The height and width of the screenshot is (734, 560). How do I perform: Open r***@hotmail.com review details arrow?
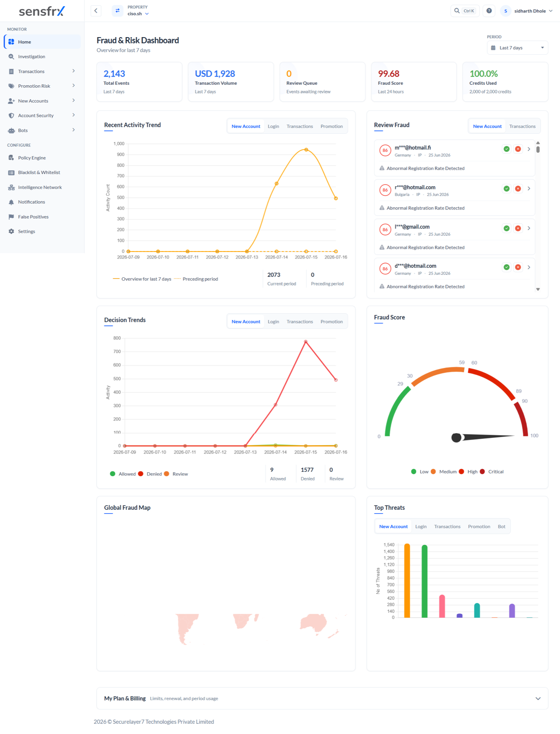[x=529, y=188]
